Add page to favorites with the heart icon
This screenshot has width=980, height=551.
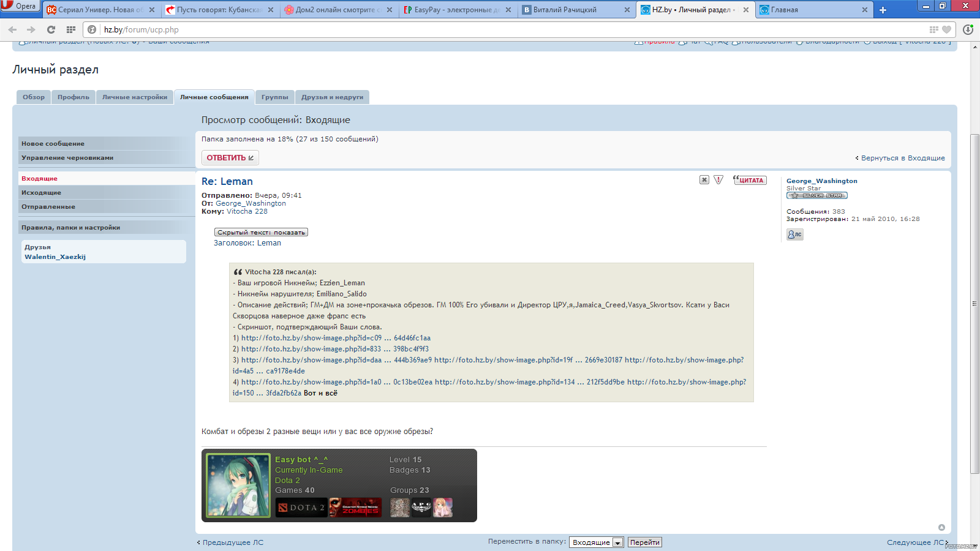coord(946,29)
